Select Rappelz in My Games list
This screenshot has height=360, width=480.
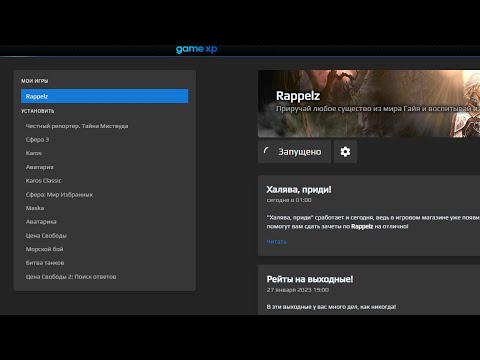click(104, 96)
